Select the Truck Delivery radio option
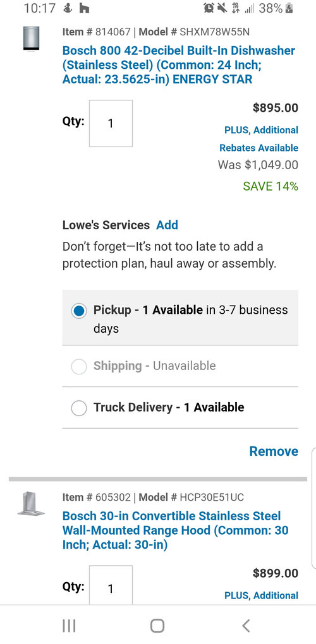The image size is (316, 644). click(78, 408)
